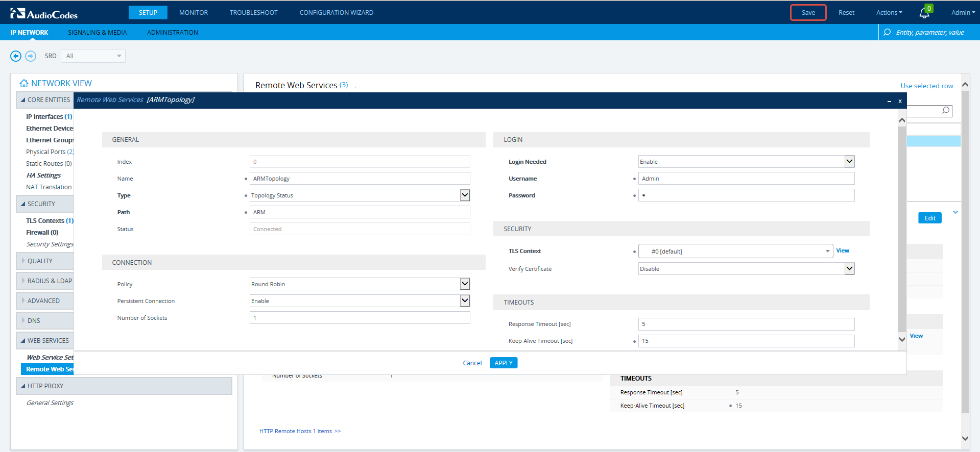This screenshot has height=452, width=980.
Task: Click the Apply button
Action: tap(504, 363)
